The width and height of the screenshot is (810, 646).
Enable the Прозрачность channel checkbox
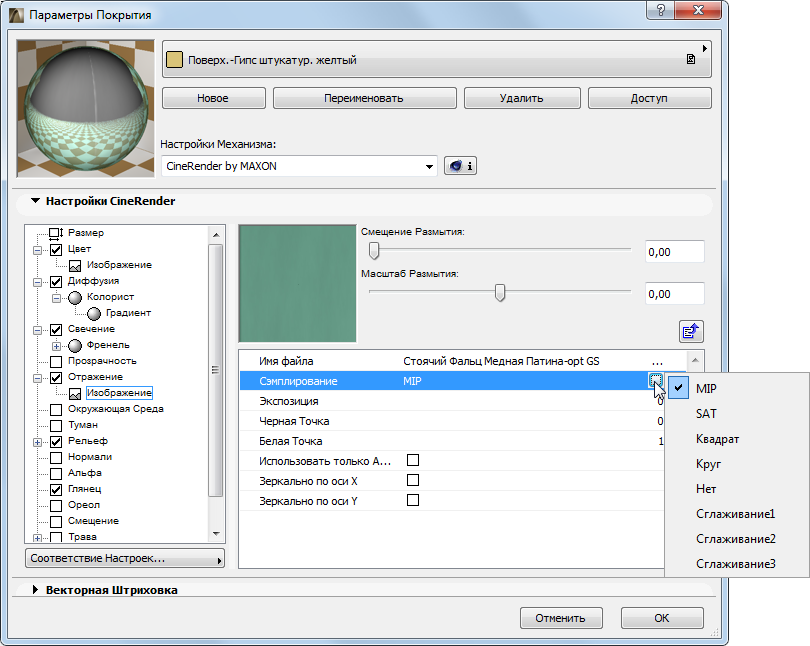pyautogui.click(x=56, y=362)
